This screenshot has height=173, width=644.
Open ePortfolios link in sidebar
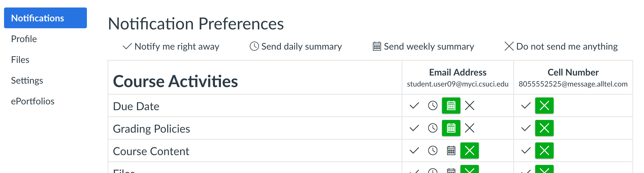pyautogui.click(x=33, y=101)
